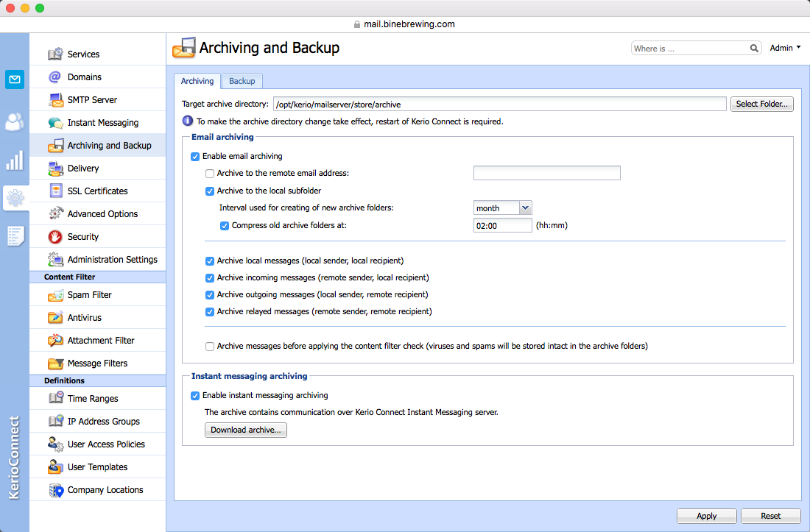Click the SMTP Server icon
810x532 pixels.
(55, 99)
